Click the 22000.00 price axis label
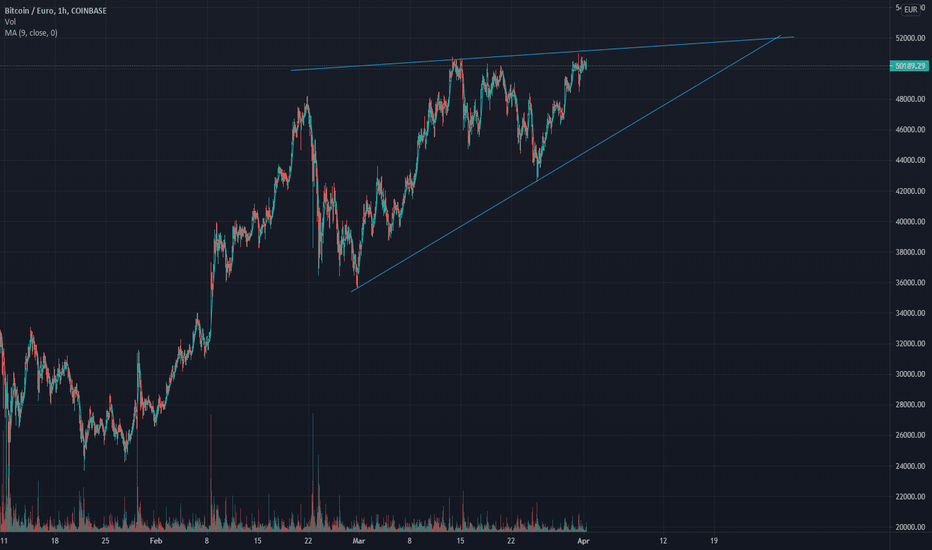This screenshot has height=550, width=932. 910,496
